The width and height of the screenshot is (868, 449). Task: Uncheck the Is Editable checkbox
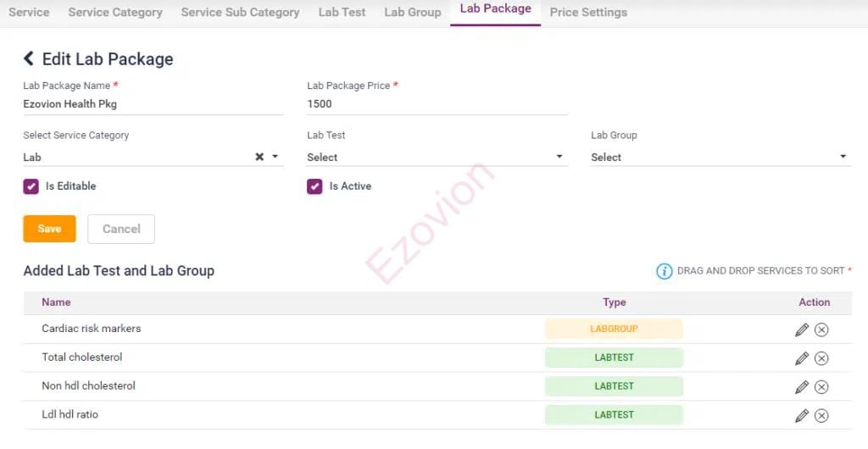click(x=31, y=186)
